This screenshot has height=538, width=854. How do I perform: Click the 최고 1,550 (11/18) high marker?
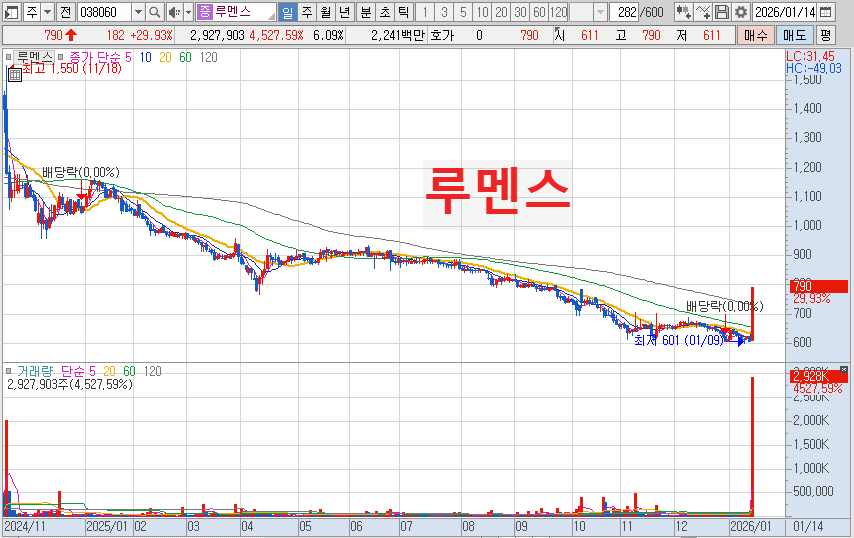tap(71, 69)
